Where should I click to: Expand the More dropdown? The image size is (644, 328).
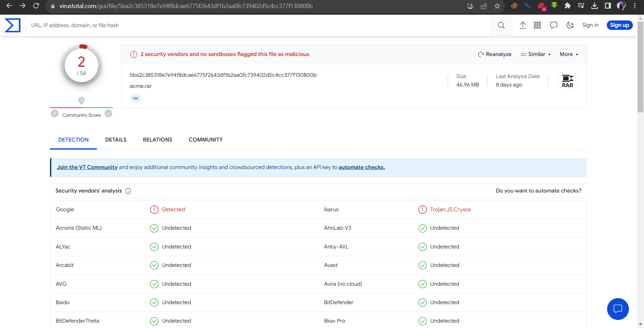[x=569, y=54]
